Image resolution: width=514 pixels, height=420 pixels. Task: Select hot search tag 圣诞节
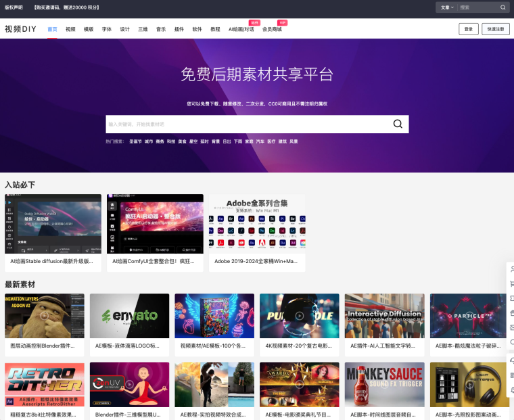tap(135, 141)
